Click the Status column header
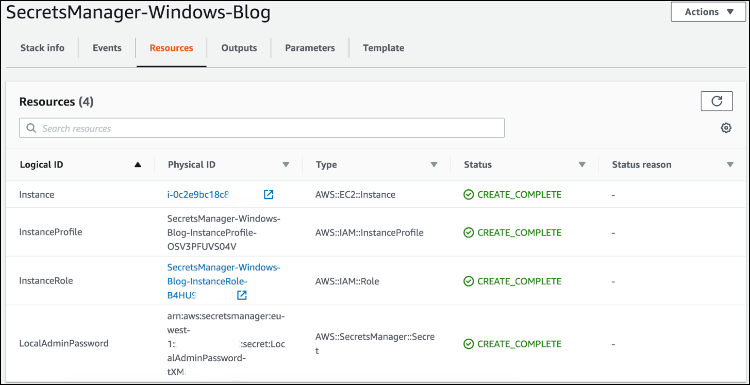Screen dimensions: 750x385 point(477,165)
